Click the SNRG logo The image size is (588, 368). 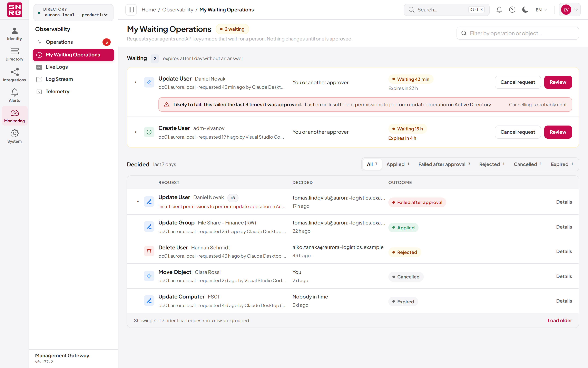point(14,10)
